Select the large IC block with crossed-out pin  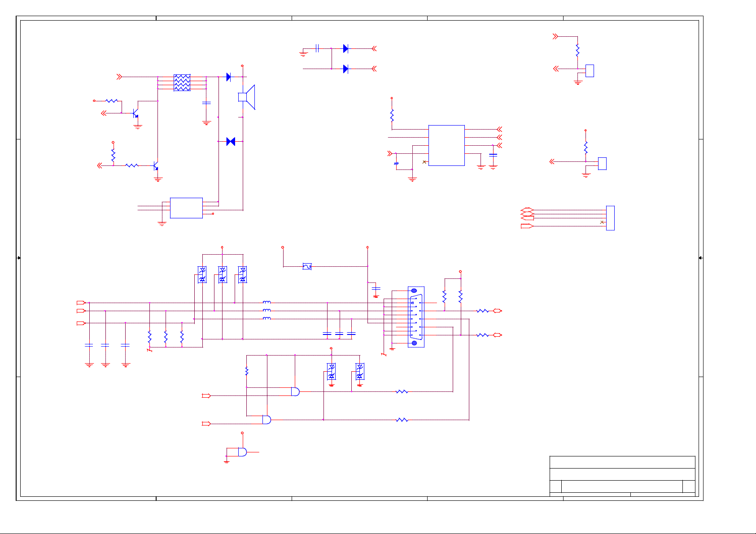(x=446, y=145)
